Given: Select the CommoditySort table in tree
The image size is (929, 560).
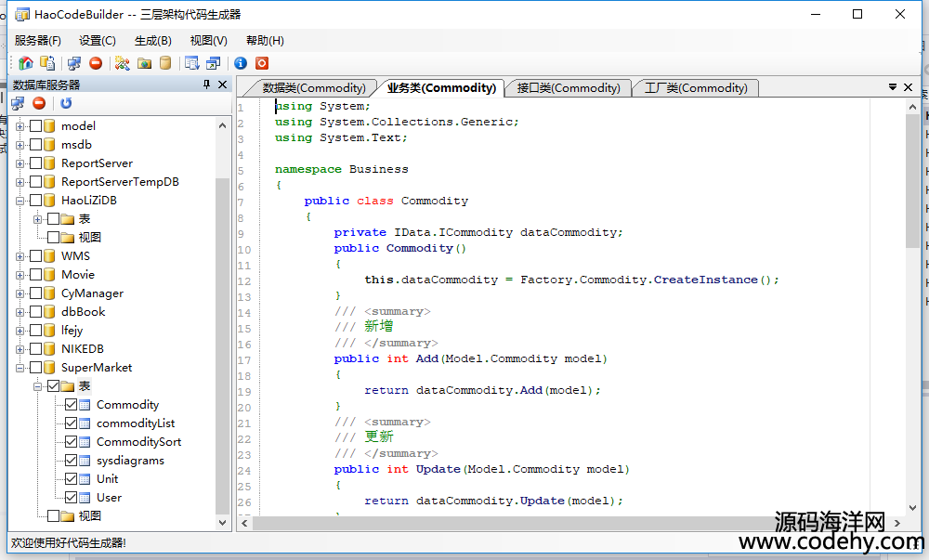Looking at the screenshot, I should pyautogui.click(x=138, y=442).
